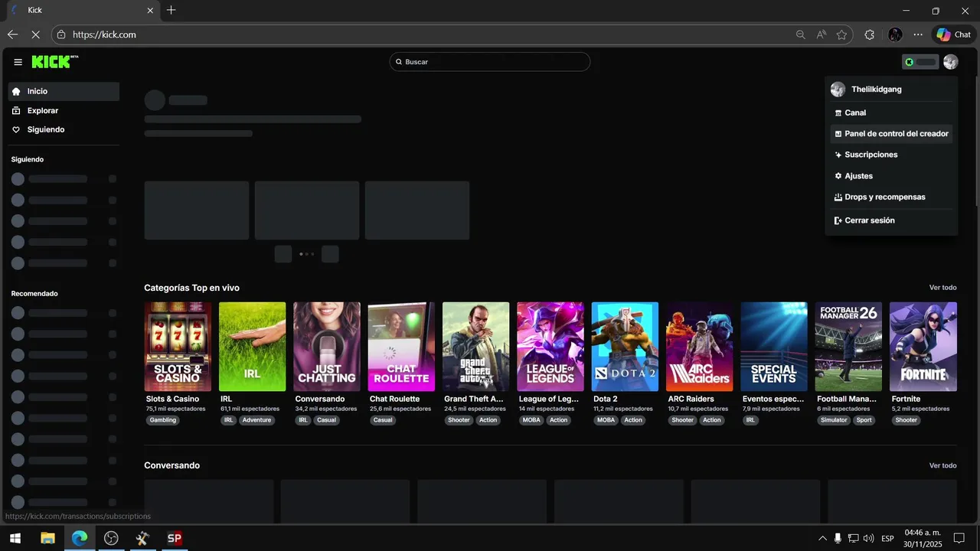980x551 pixels.
Task: Open the IRL category thumbnail
Action: tap(252, 347)
